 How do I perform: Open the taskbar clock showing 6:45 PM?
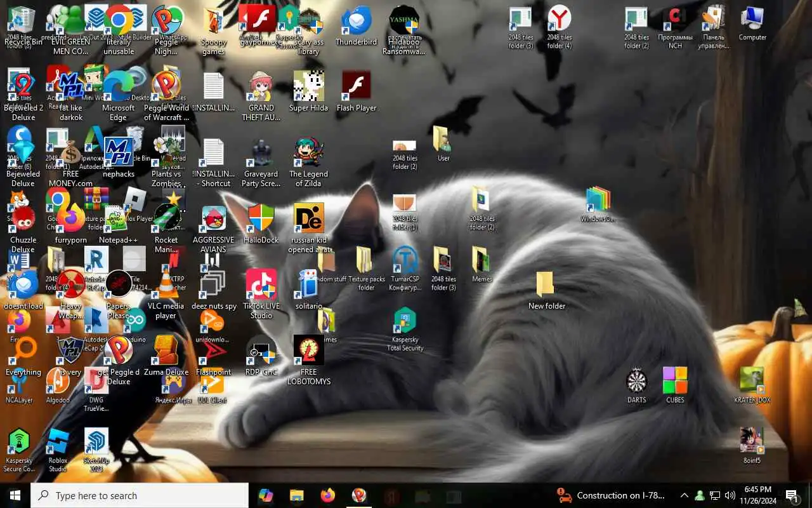[x=757, y=495]
